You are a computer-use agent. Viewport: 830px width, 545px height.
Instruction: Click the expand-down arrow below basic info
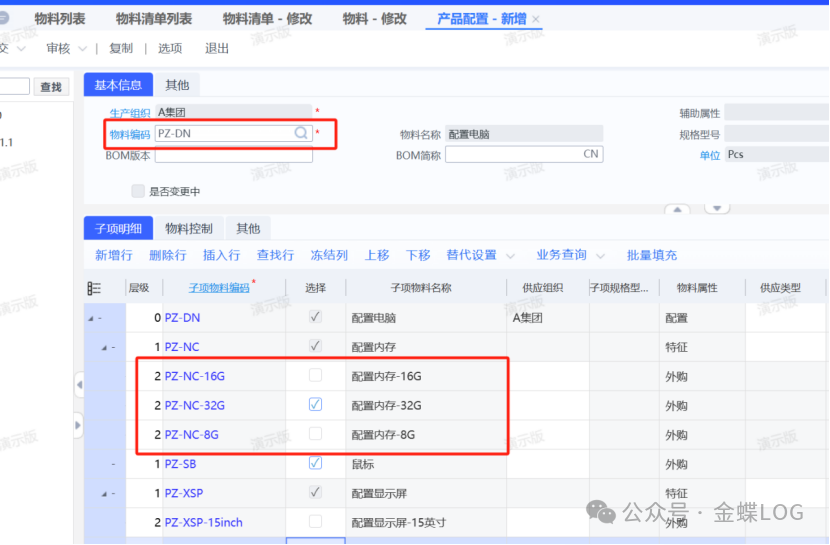click(x=718, y=209)
